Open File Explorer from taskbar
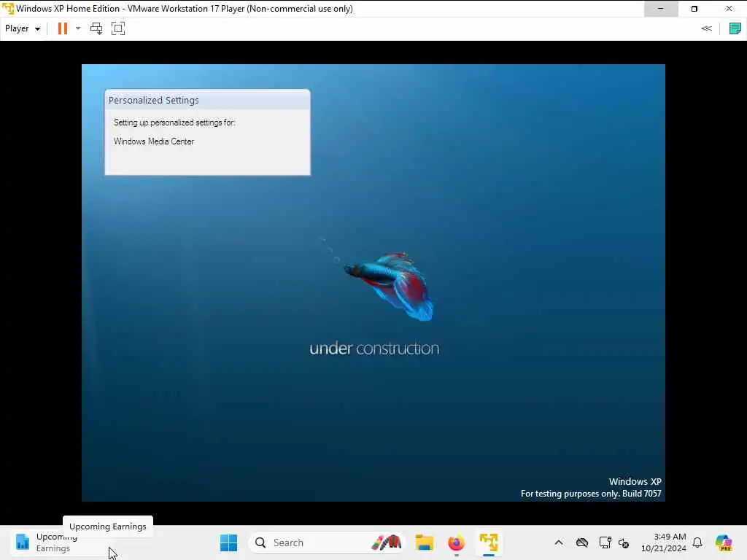Viewport: 747px width, 560px height. coord(424,542)
